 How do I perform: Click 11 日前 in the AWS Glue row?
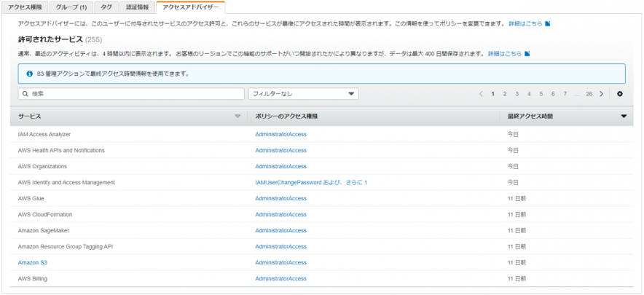pyautogui.click(x=517, y=198)
